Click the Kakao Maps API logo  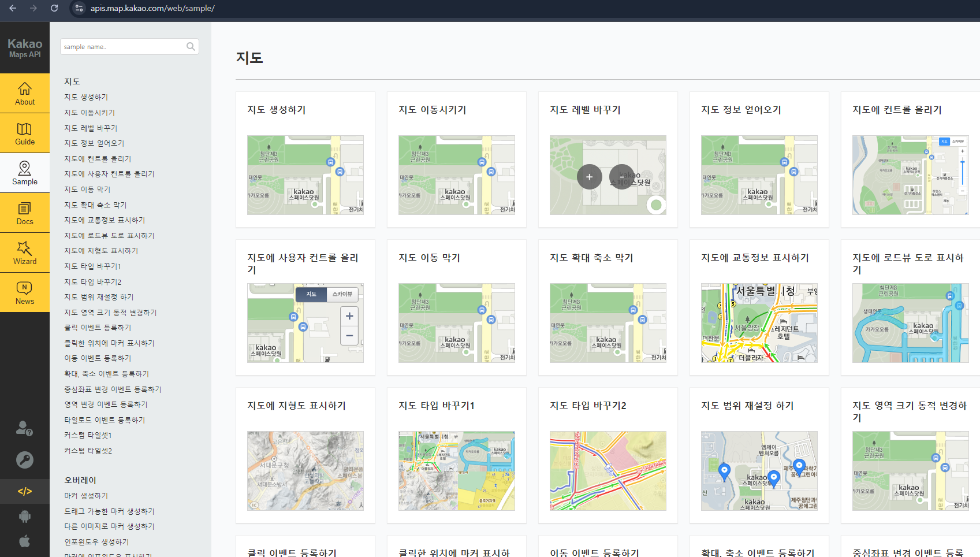coord(25,48)
